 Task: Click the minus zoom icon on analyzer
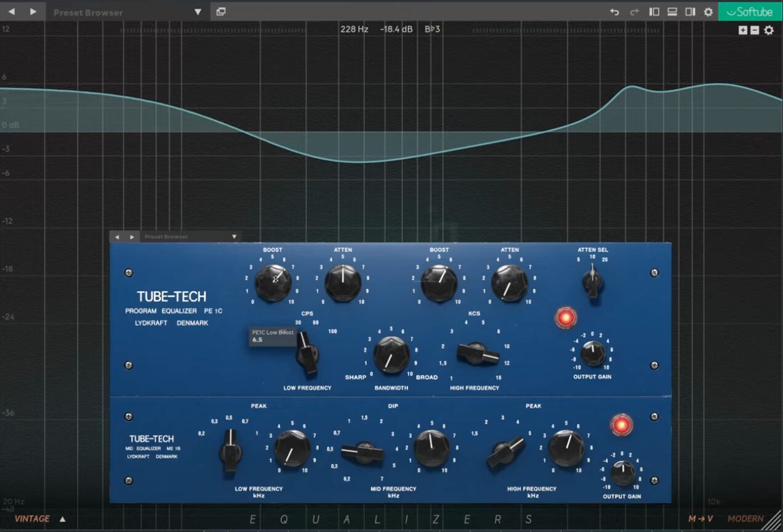tap(755, 30)
